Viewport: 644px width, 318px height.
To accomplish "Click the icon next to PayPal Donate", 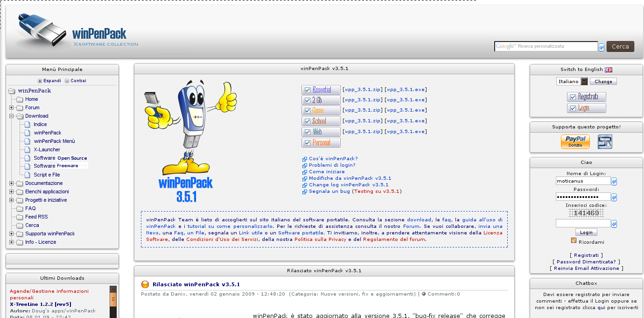I will pos(605,141).
